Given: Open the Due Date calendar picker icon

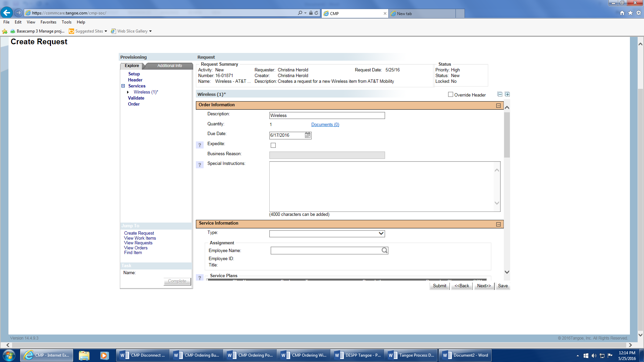Looking at the screenshot, I should point(308,135).
